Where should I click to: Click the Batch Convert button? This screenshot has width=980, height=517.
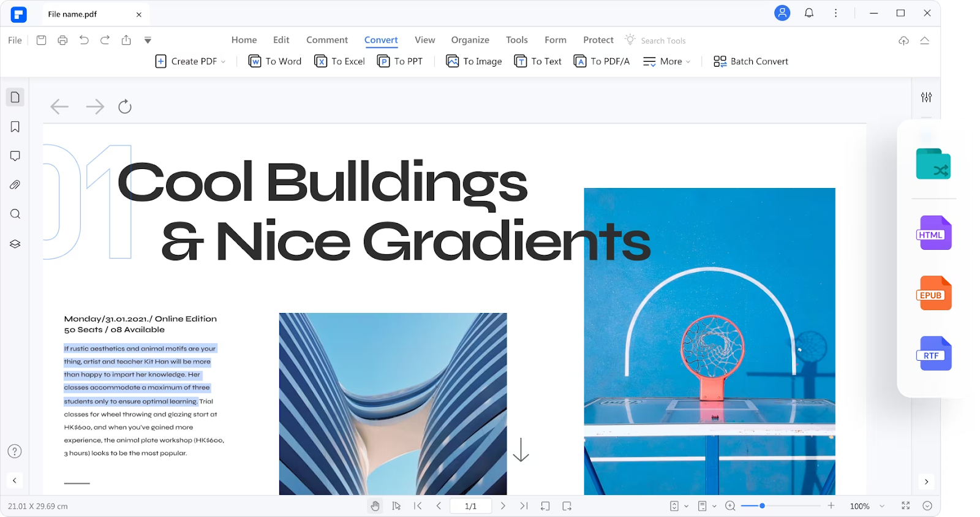pos(751,61)
